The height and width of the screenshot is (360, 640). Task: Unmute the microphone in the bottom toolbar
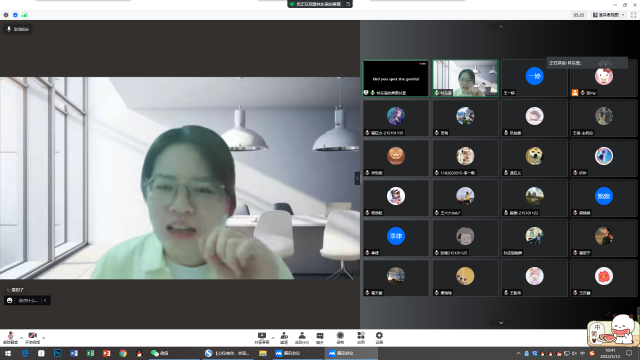tap(10, 338)
